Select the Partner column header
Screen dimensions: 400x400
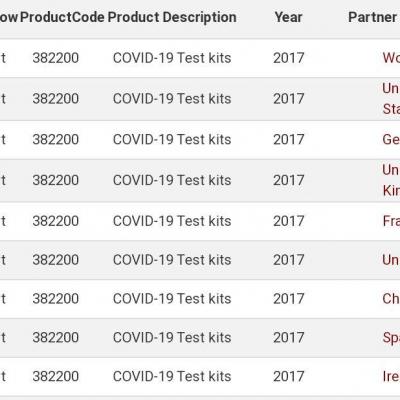coord(374,17)
